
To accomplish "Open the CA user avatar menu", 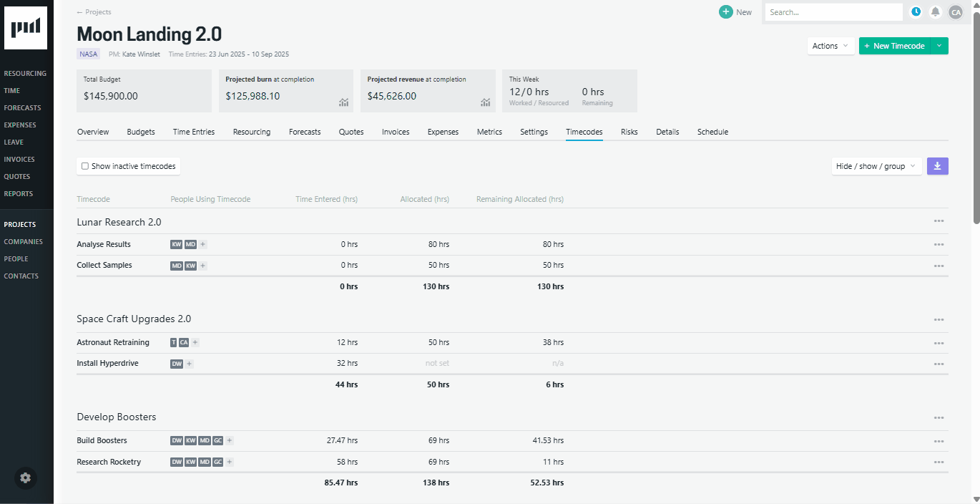I will click(956, 11).
